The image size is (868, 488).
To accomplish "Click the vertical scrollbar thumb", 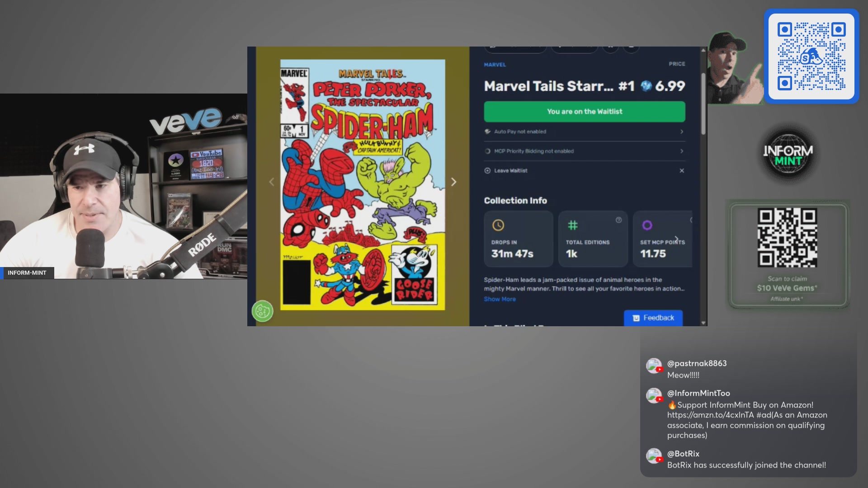I will [x=703, y=104].
